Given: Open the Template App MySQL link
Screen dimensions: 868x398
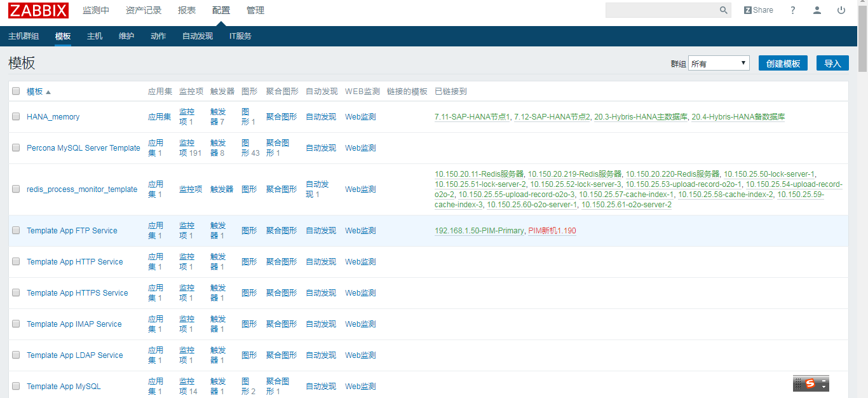Looking at the screenshot, I should coord(64,387).
